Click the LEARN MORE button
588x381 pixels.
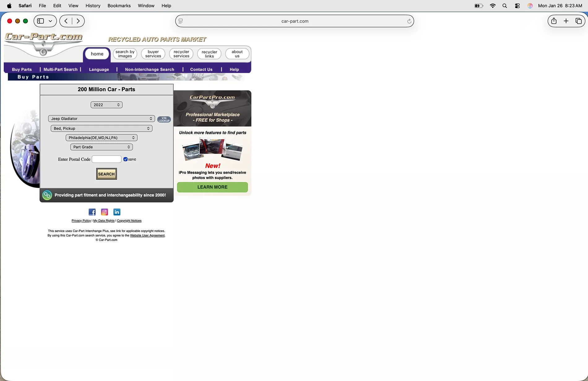pos(212,187)
